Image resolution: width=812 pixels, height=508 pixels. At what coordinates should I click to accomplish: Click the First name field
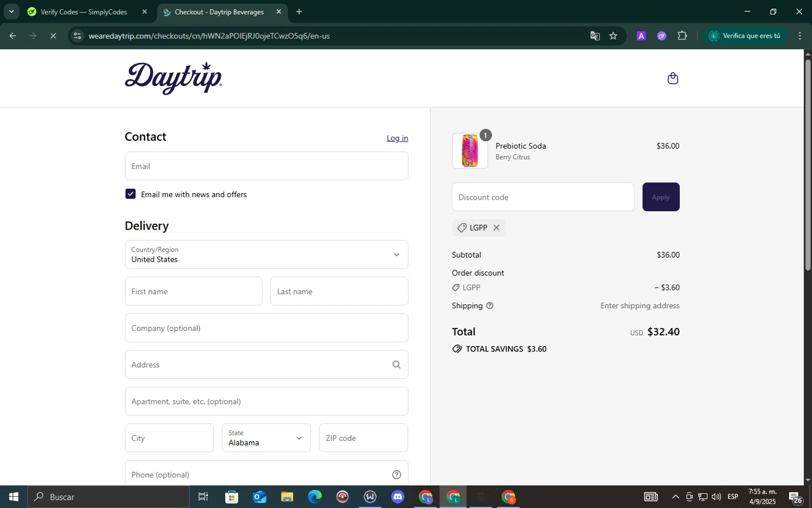pyautogui.click(x=193, y=291)
